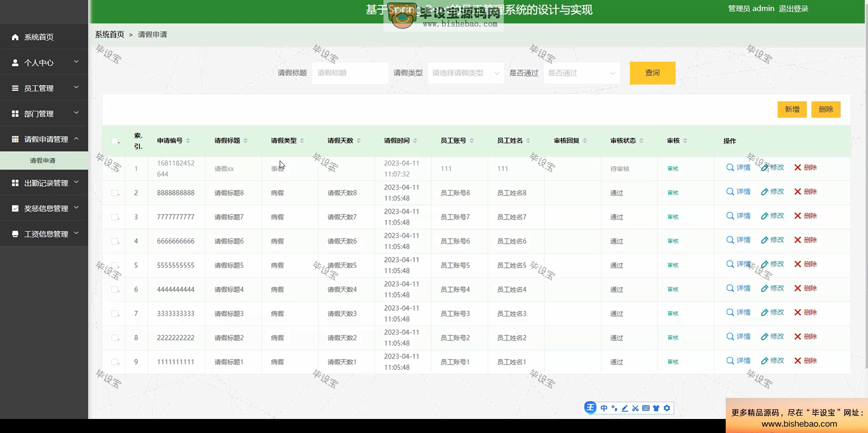868x433 pixels.
Task: Click the IME scissors tool icon
Action: [x=635, y=408]
